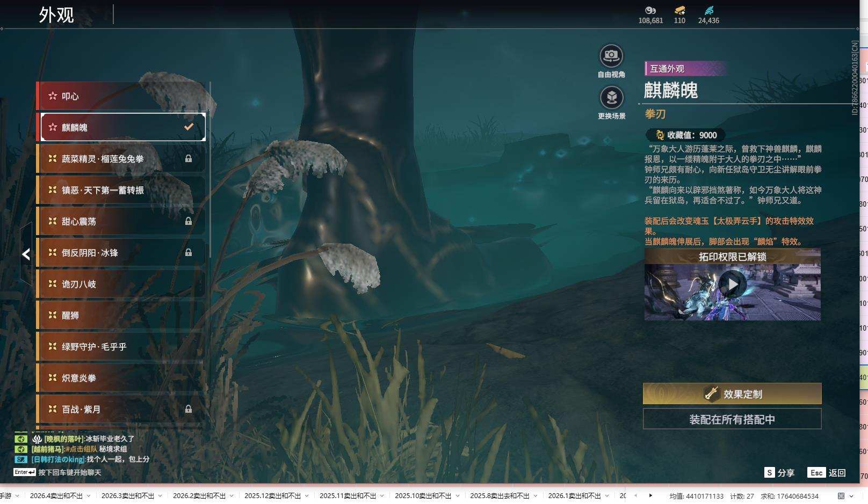Click the star icon beside 叩心

53,96
